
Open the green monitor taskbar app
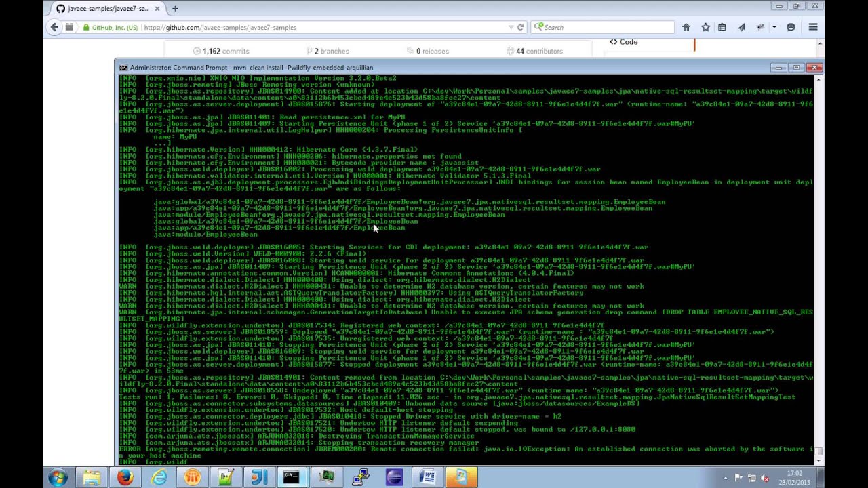[x=326, y=477]
